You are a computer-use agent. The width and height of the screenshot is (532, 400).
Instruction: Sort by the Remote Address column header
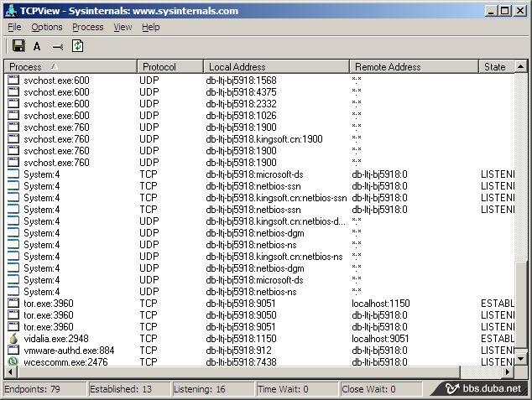click(414, 66)
